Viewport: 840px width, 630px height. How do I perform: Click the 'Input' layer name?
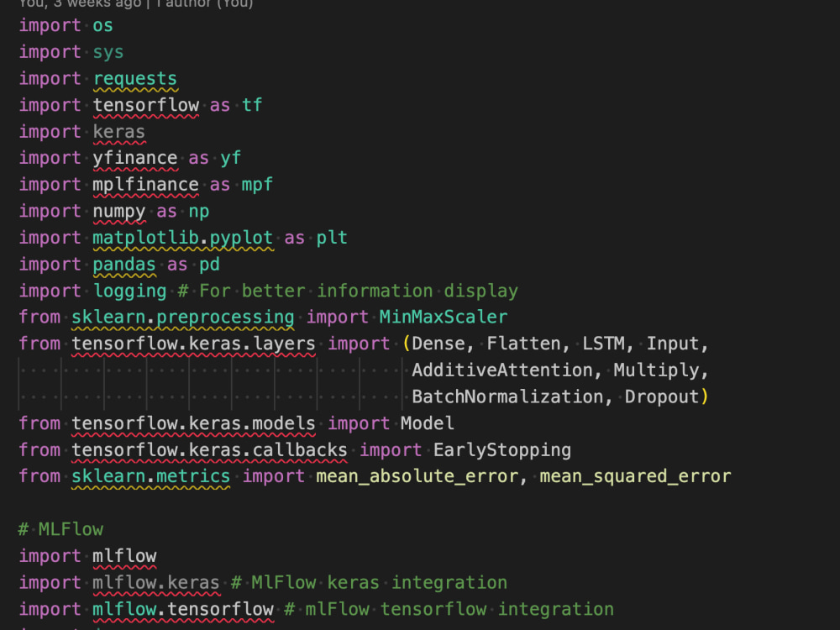point(672,344)
